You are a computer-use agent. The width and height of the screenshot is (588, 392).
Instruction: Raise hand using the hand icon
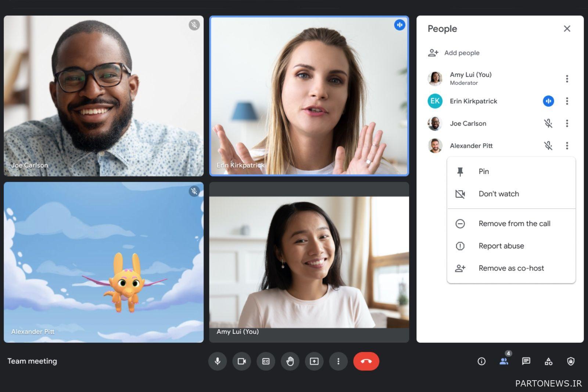pos(290,361)
